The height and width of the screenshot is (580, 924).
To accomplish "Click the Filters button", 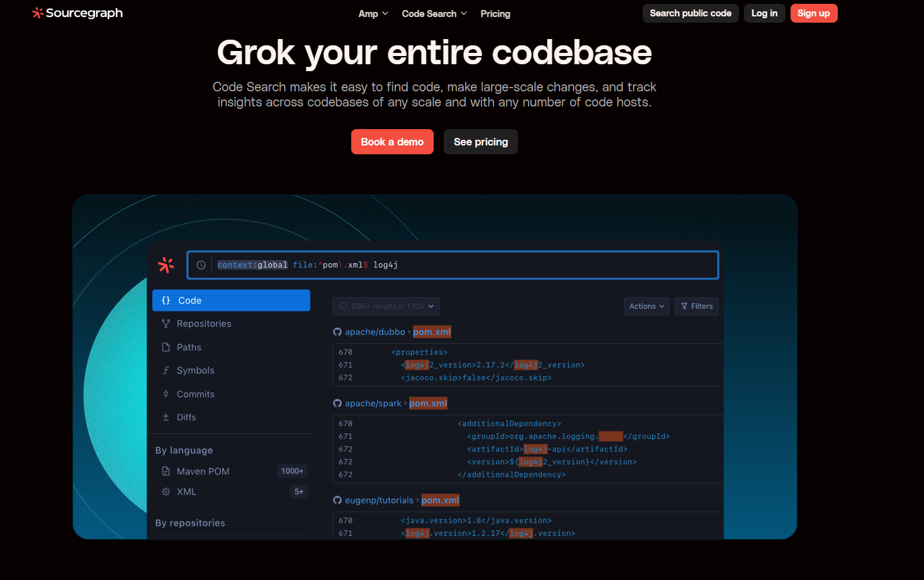I will 696,307.
